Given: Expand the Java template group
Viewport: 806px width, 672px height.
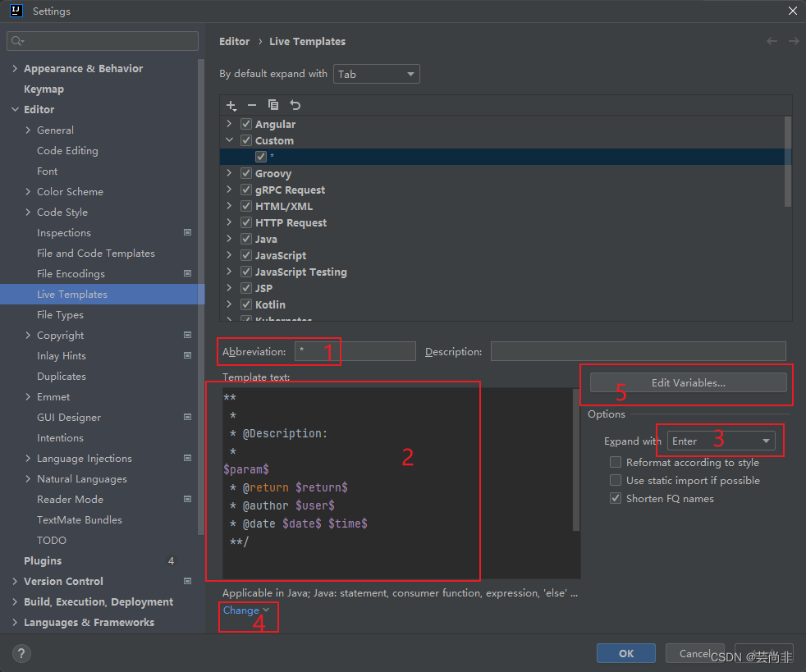Looking at the screenshot, I should coord(229,239).
